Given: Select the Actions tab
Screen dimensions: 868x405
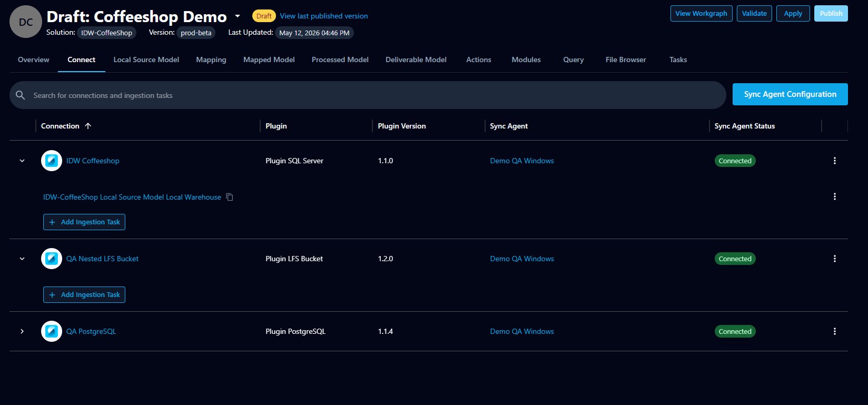Looking at the screenshot, I should (x=479, y=60).
